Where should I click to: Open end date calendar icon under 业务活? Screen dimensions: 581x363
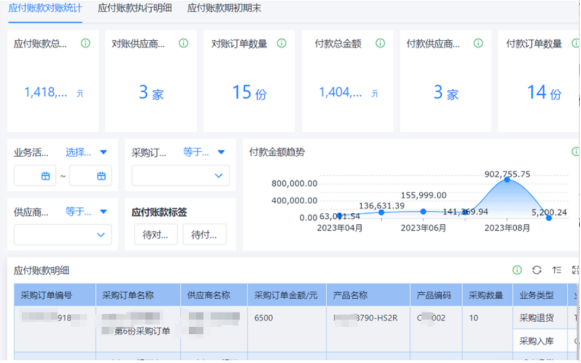click(x=101, y=176)
